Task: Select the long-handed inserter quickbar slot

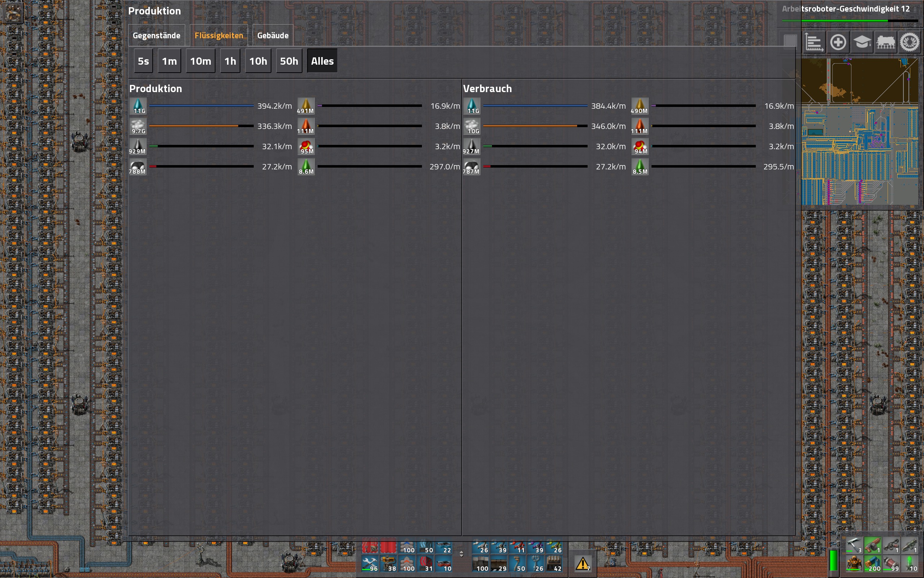Action: pyautogui.click(x=517, y=546)
